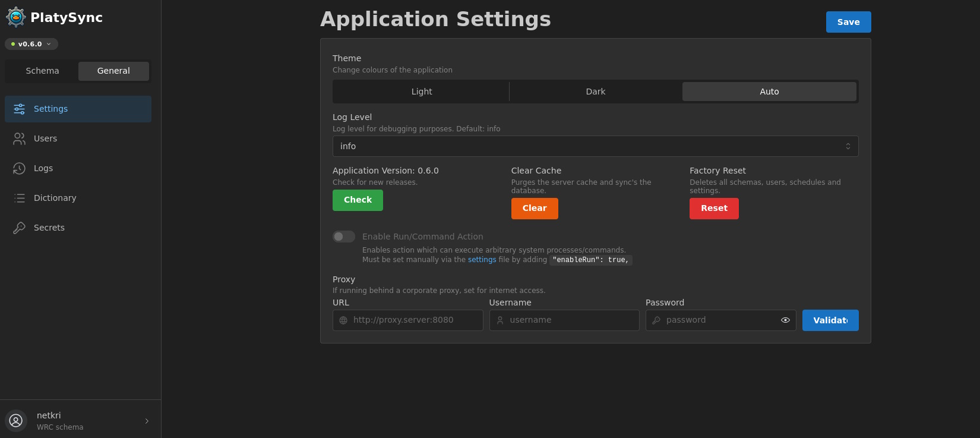Screen dimensions: 980x438
Task: Open the settings file link
Action: click(482, 260)
